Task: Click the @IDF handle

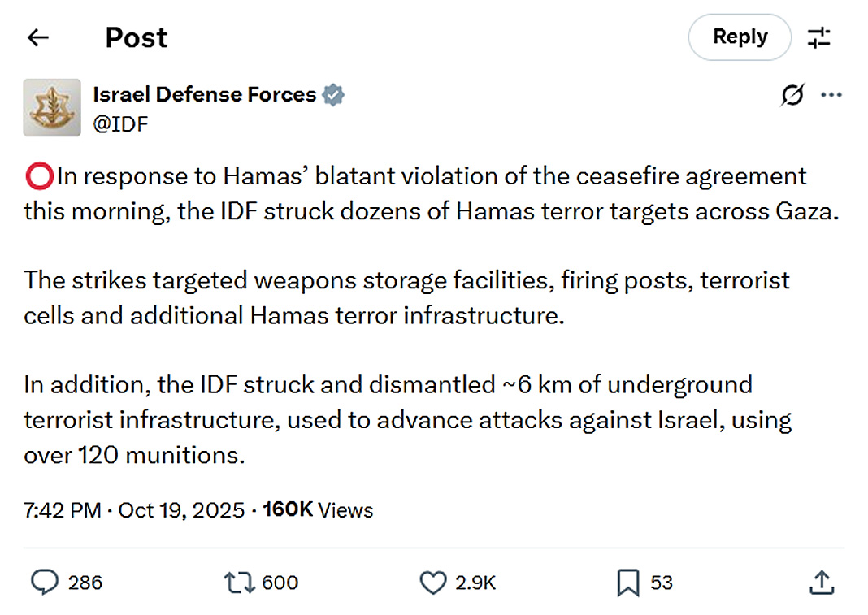Action: click(120, 123)
